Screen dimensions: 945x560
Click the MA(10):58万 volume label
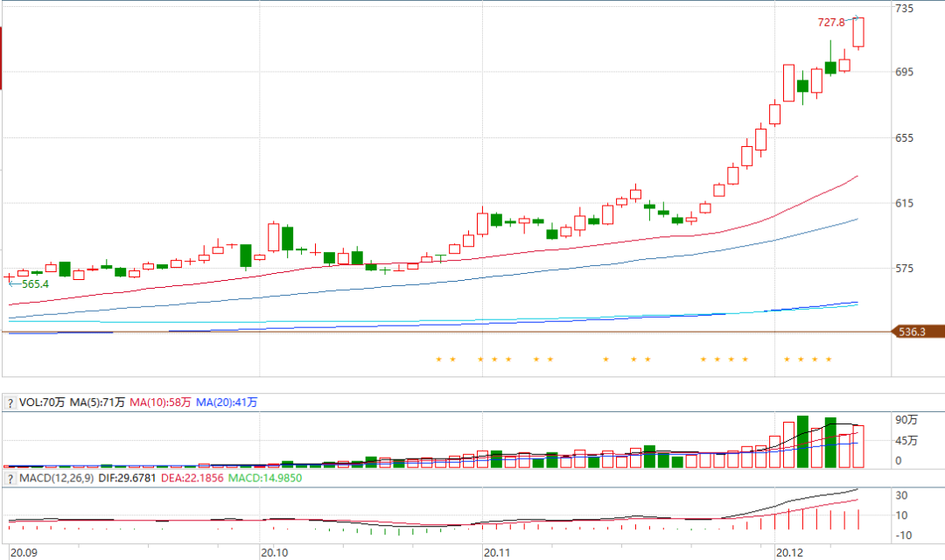point(160,402)
